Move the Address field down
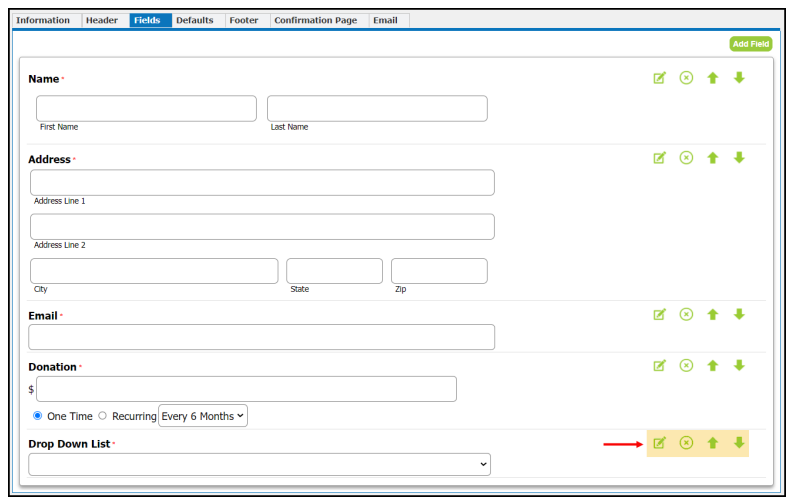The height and width of the screenshot is (503, 795). click(x=739, y=158)
